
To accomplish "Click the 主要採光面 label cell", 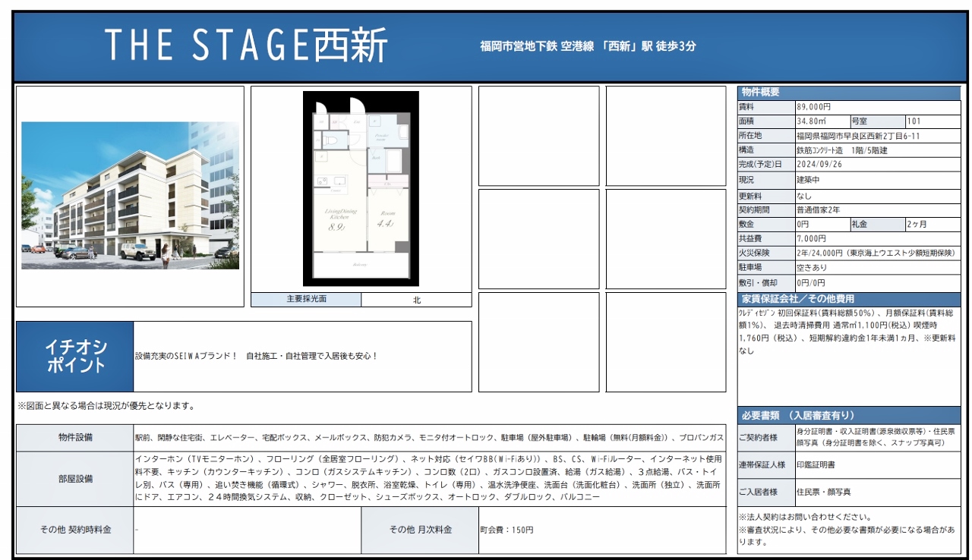I will [x=306, y=300].
